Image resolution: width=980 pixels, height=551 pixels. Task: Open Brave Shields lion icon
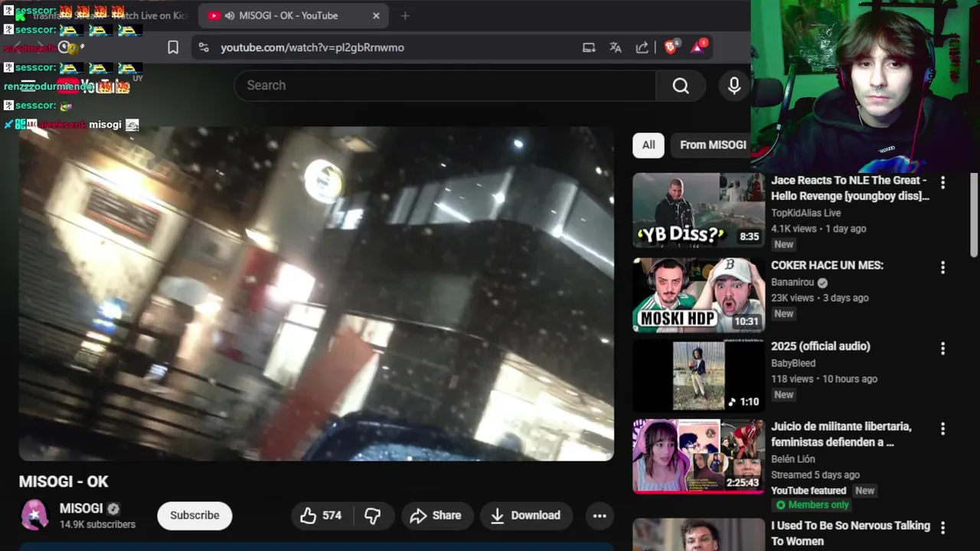[671, 47]
